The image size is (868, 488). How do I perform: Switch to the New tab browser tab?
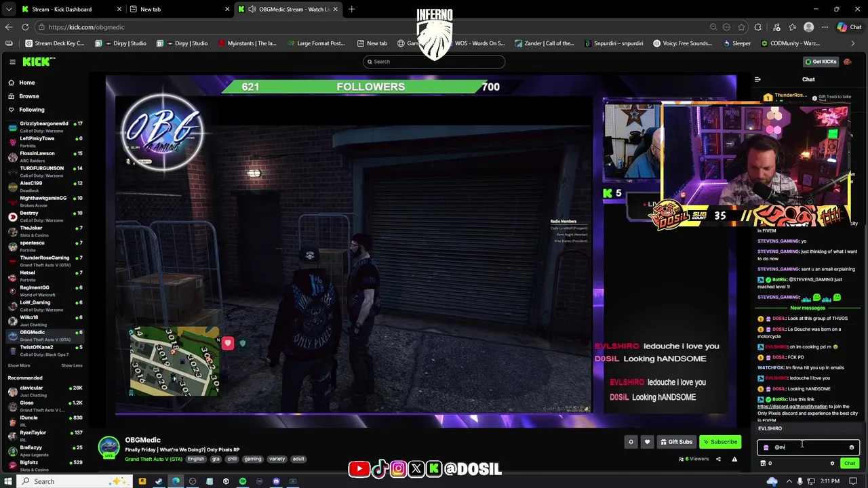click(180, 9)
